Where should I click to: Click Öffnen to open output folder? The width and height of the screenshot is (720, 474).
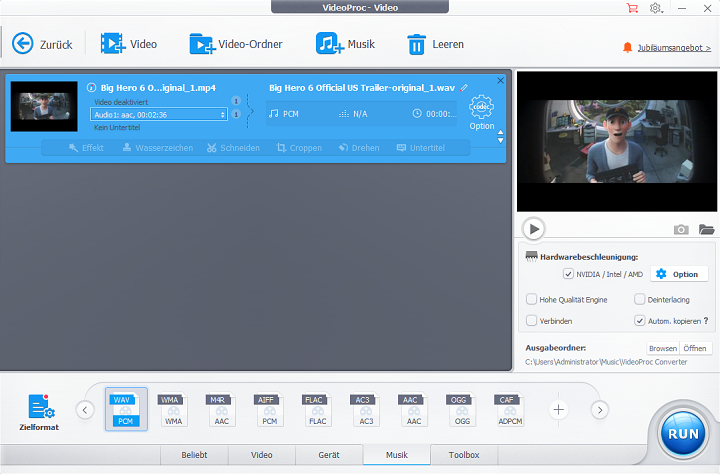[695, 348]
